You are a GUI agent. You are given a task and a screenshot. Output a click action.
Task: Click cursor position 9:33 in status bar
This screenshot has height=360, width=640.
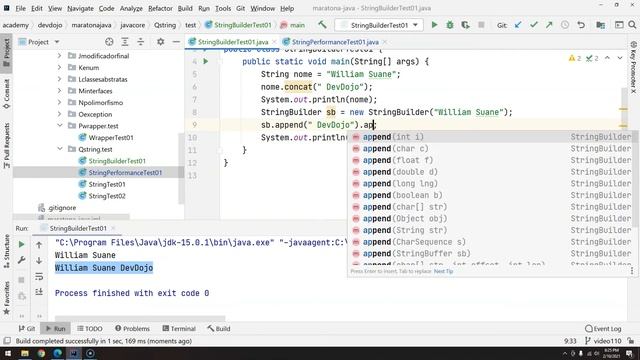570,341
